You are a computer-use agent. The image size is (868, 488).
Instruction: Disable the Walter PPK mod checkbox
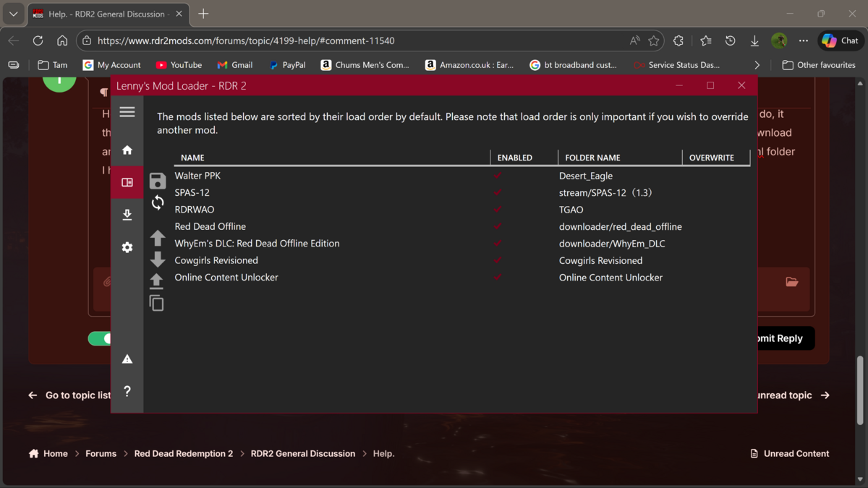click(498, 176)
